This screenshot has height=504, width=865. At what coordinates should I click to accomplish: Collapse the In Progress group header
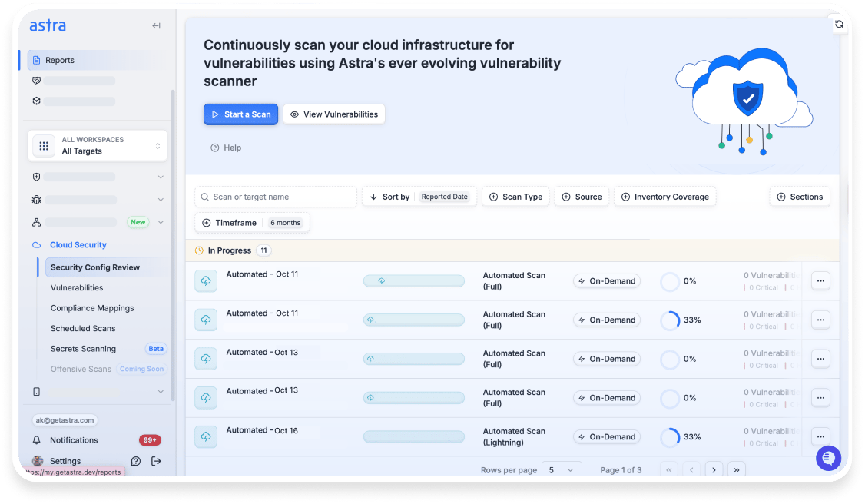[x=512, y=250]
